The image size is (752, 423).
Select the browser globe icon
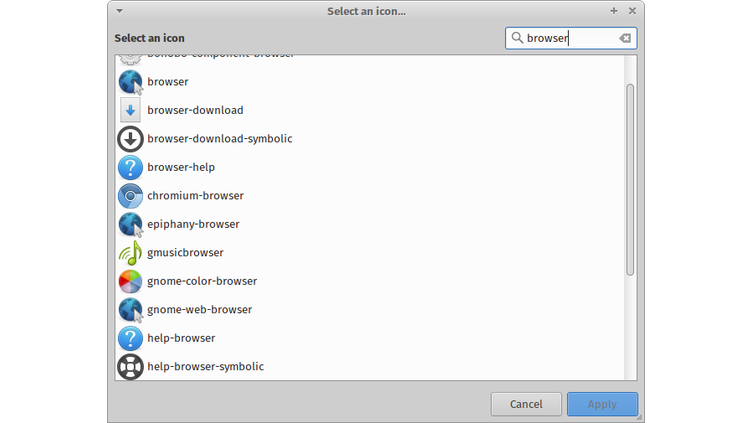point(131,82)
